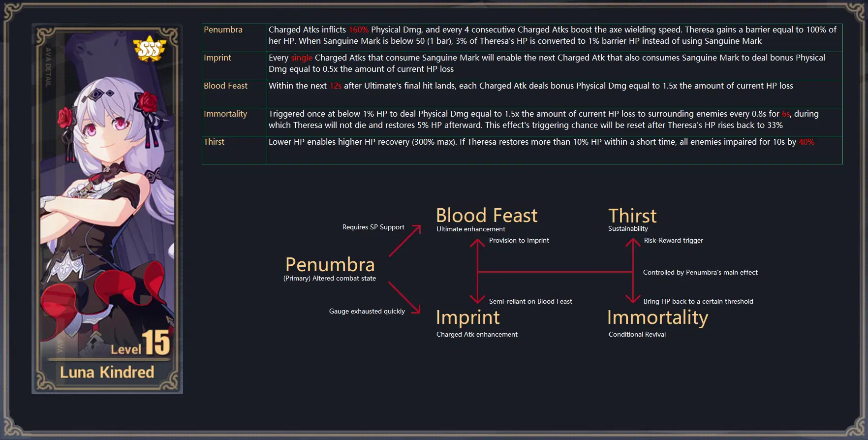Click the red 12s value in the Blood Feast row

[336, 86]
